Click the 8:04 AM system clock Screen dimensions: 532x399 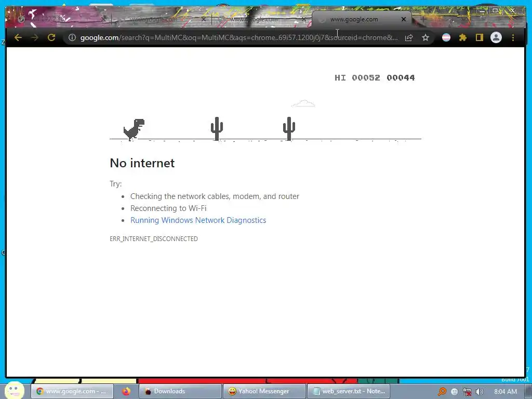[x=506, y=392]
